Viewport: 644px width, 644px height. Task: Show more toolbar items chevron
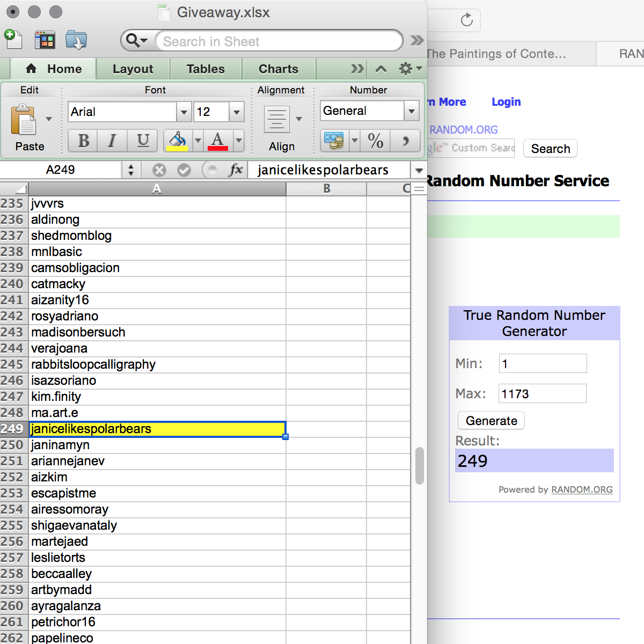pos(416,40)
